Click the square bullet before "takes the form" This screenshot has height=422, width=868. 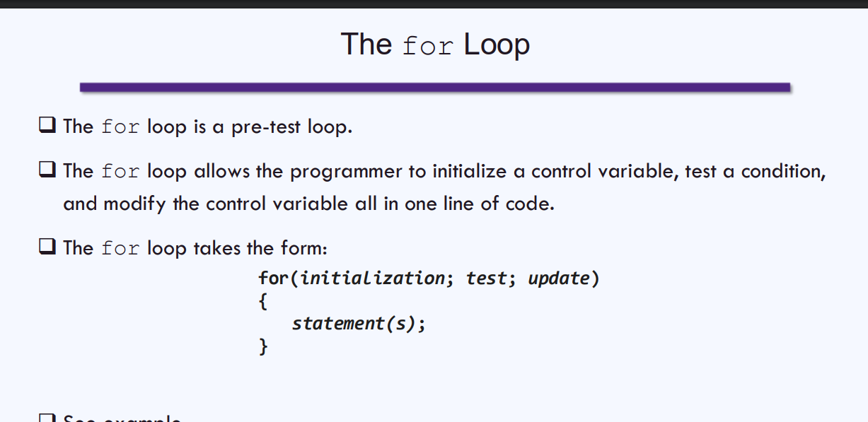[47, 248]
